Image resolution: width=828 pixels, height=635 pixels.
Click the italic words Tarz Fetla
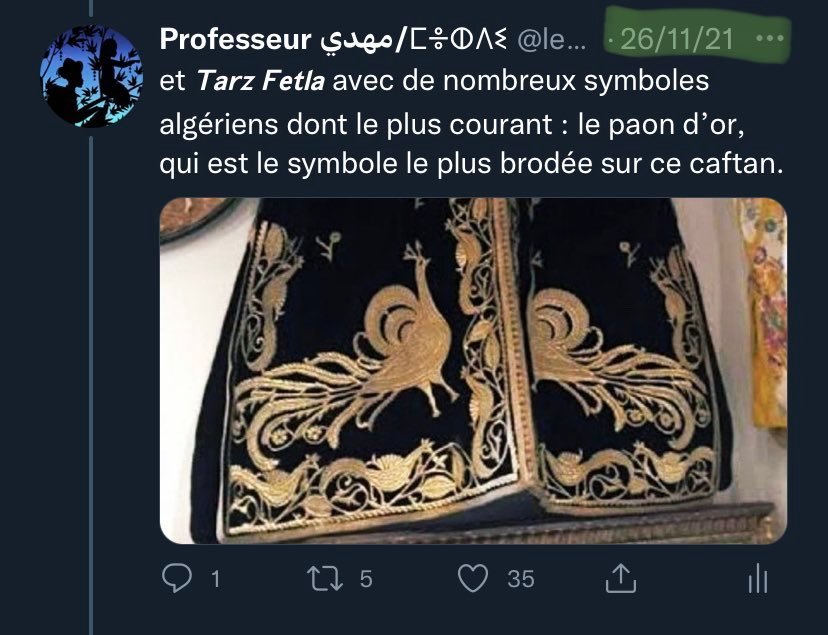[260, 81]
